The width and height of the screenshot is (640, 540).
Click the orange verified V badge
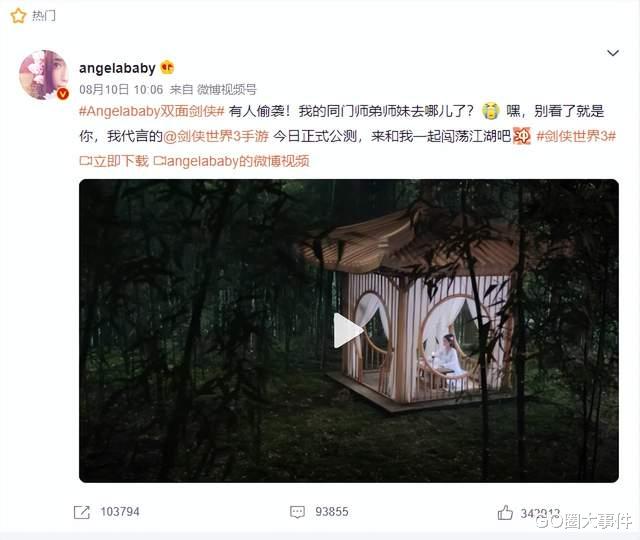click(62, 94)
